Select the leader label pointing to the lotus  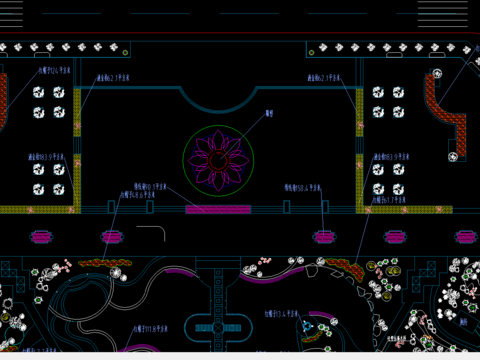coord(269,113)
